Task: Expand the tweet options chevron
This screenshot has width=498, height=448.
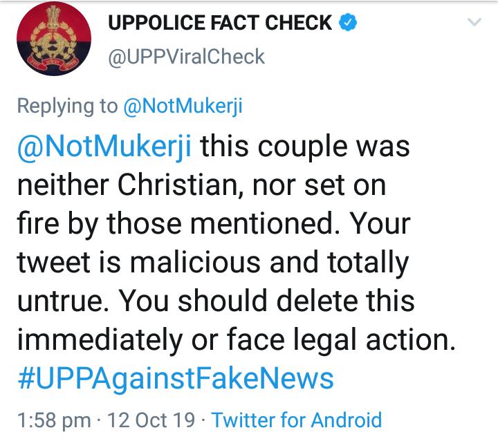Action: pyautogui.click(x=474, y=22)
